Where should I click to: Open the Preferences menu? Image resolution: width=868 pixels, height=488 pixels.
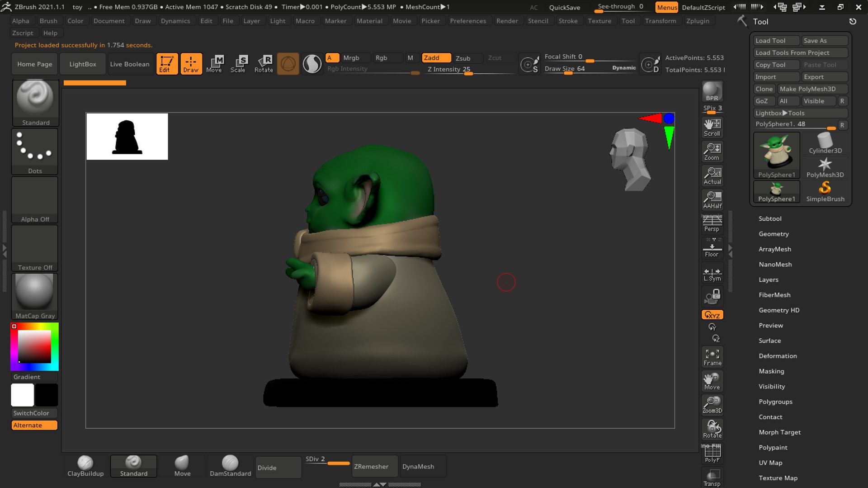coord(468,21)
